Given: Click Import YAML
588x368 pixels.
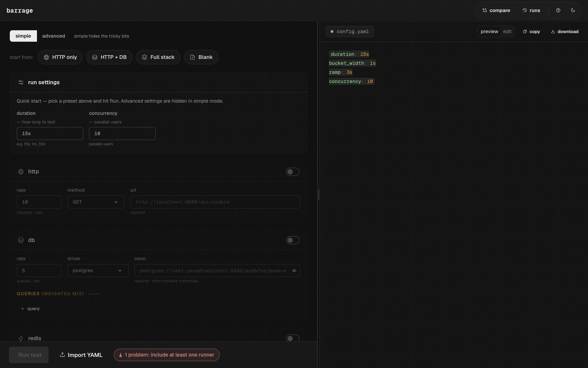Looking at the screenshot, I should coord(81,355).
